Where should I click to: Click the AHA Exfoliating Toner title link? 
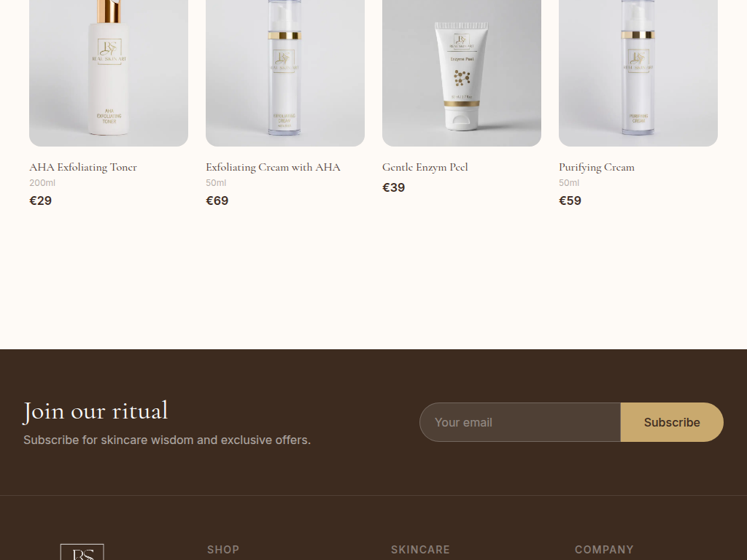[83, 167]
